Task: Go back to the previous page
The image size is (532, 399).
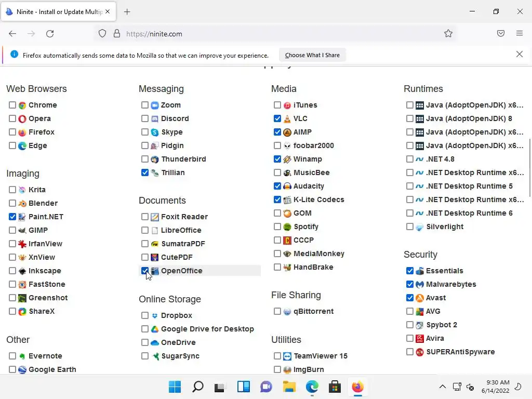Action: pyautogui.click(x=12, y=34)
